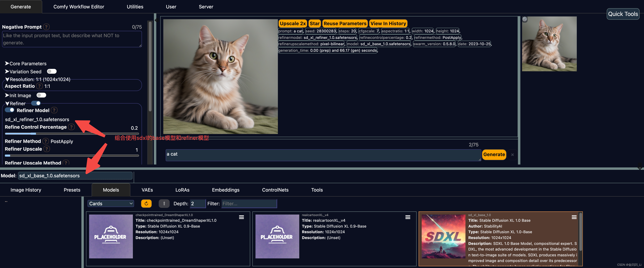Click the model Filter input field
The image size is (644, 268).
249,203
